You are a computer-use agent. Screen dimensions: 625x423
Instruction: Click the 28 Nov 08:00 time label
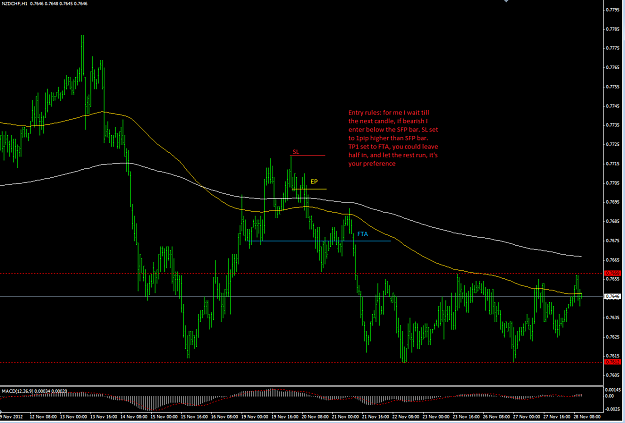click(x=586, y=417)
